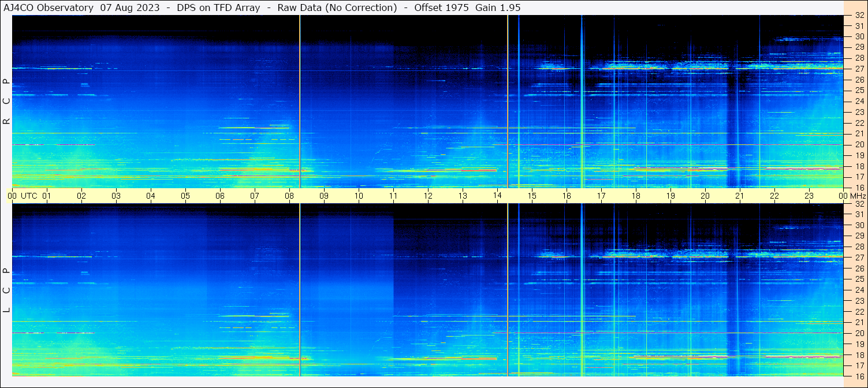Select hour "16" on the time axis
The width and height of the screenshot is (868, 388).
coord(567,196)
